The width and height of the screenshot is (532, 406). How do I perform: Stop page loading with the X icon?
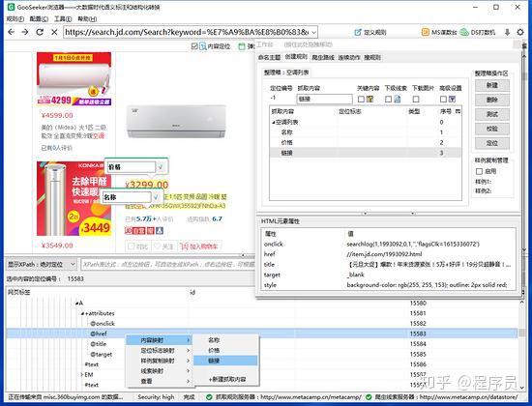[54, 32]
